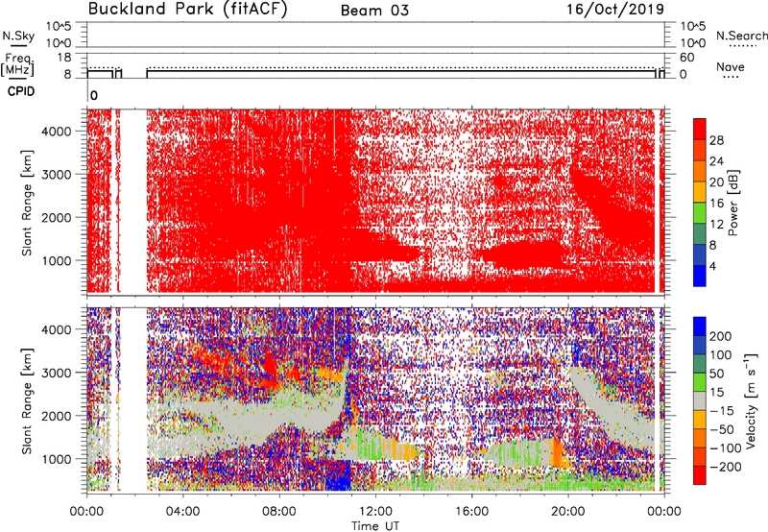This screenshot has height=532, width=768.
Task: Click the '60' Nave axis tick
Action: (x=686, y=58)
